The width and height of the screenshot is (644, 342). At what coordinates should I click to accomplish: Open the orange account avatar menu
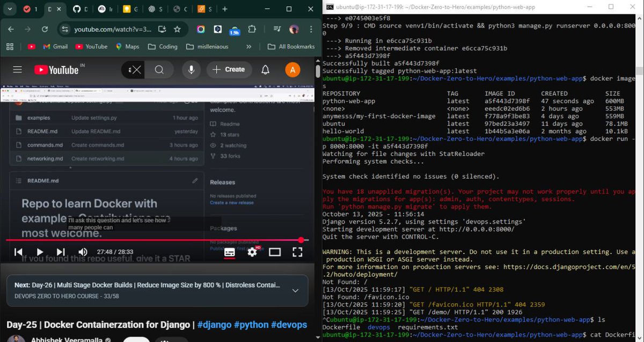[x=292, y=70]
